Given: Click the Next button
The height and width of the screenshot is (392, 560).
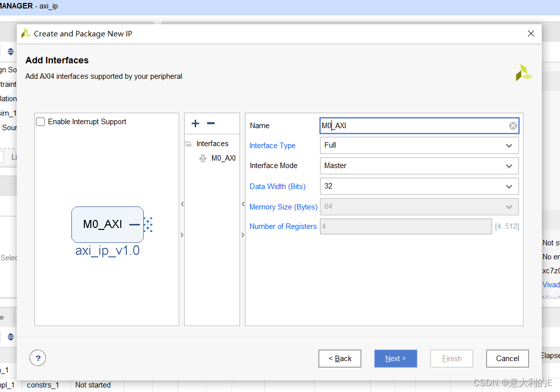Looking at the screenshot, I should 396,359.
